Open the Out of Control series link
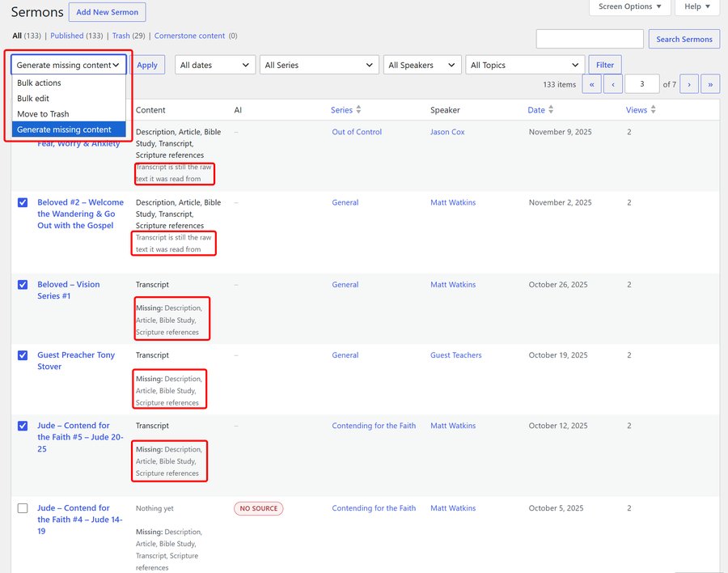The width and height of the screenshot is (728, 573). point(357,132)
